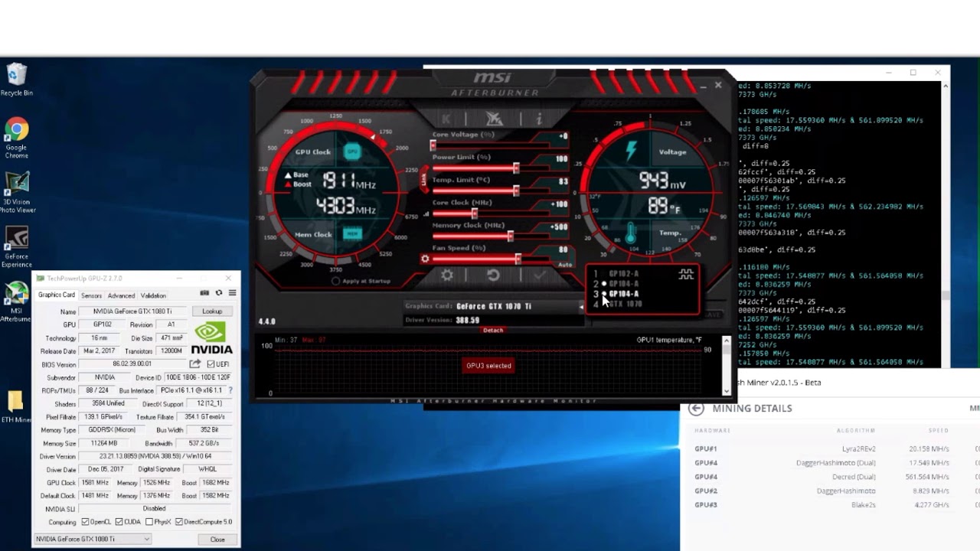Click the Core Clock +100 value field
This screenshot has height=551, width=980.
[x=559, y=204]
